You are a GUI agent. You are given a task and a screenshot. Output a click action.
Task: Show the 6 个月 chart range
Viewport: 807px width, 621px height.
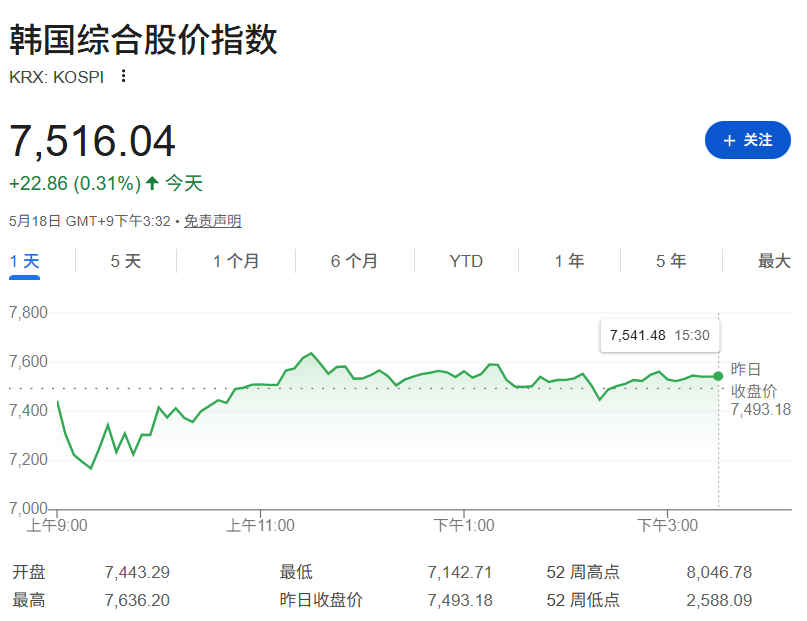pyautogui.click(x=354, y=261)
